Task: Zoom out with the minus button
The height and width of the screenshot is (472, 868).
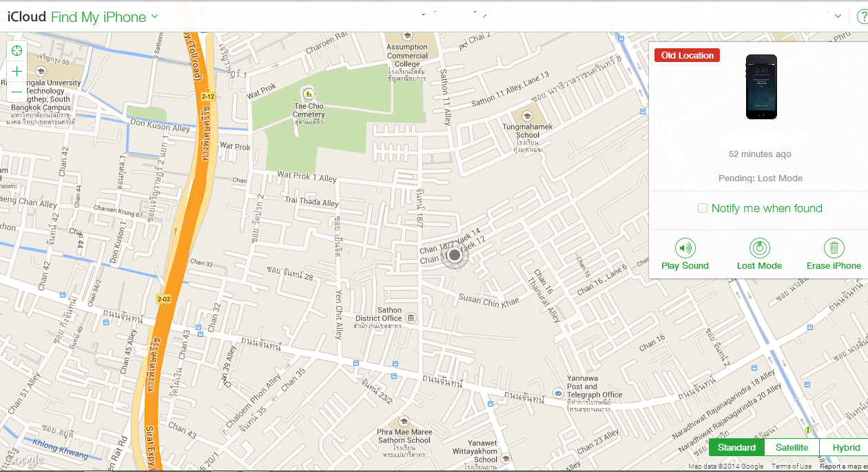Action: 17,92
